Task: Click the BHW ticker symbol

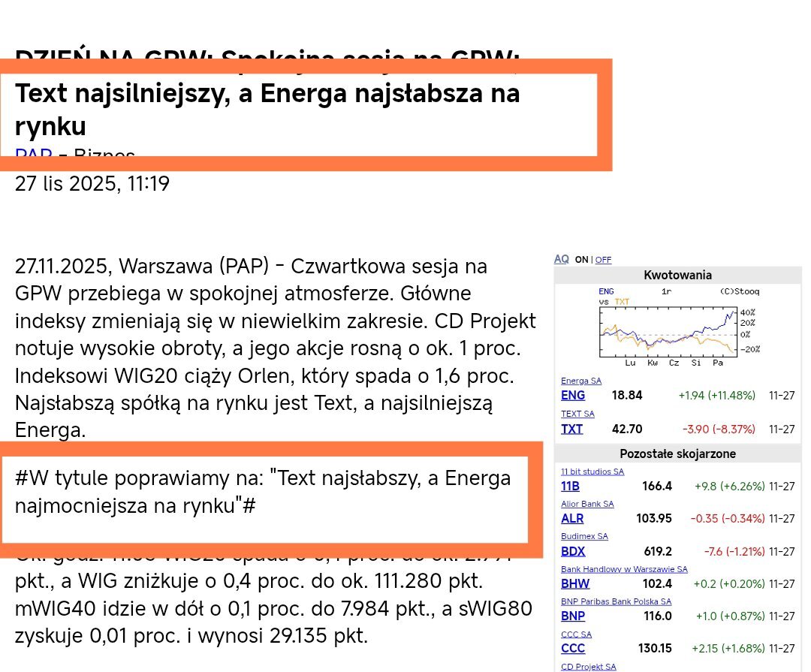Action: click(575, 583)
